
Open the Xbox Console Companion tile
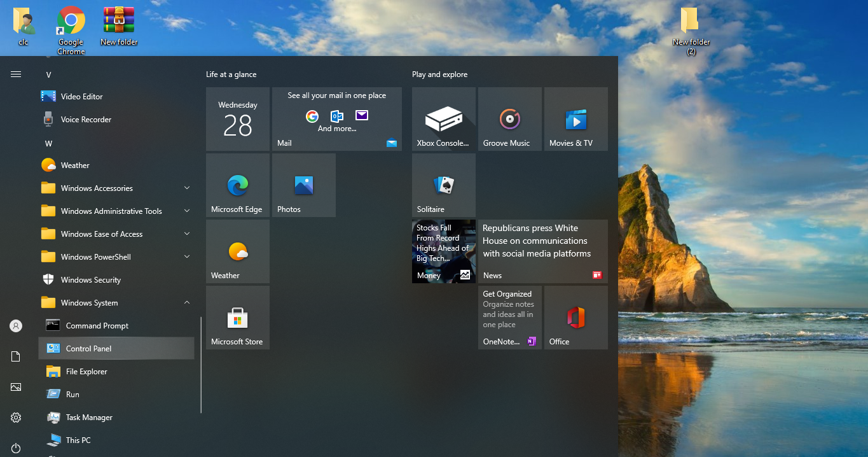443,119
